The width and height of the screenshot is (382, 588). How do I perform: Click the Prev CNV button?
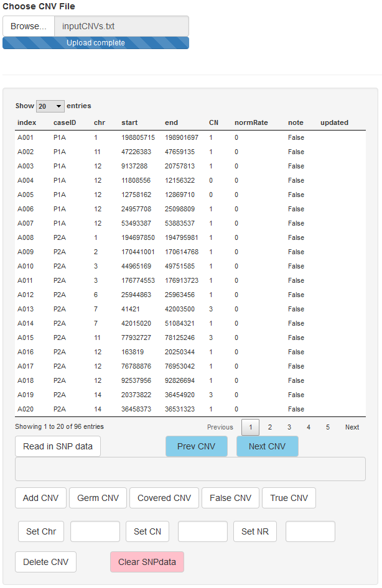pyautogui.click(x=196, y=446)
